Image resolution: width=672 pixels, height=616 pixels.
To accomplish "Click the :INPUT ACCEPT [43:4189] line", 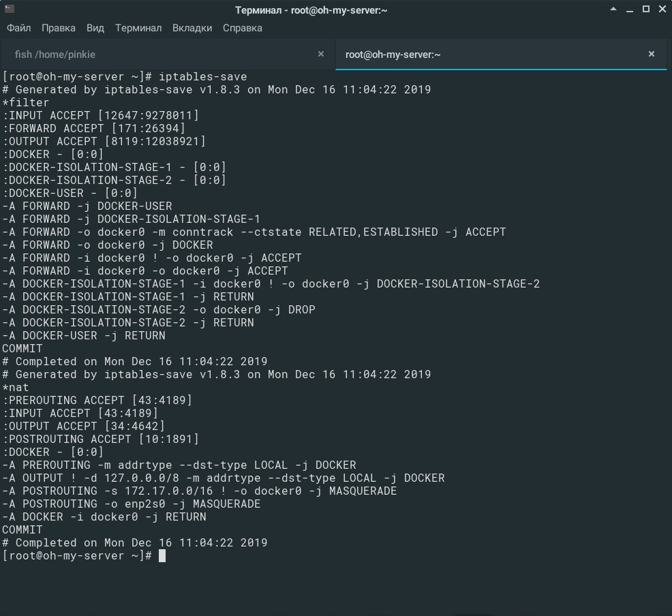I will click(x=80, y=414).
